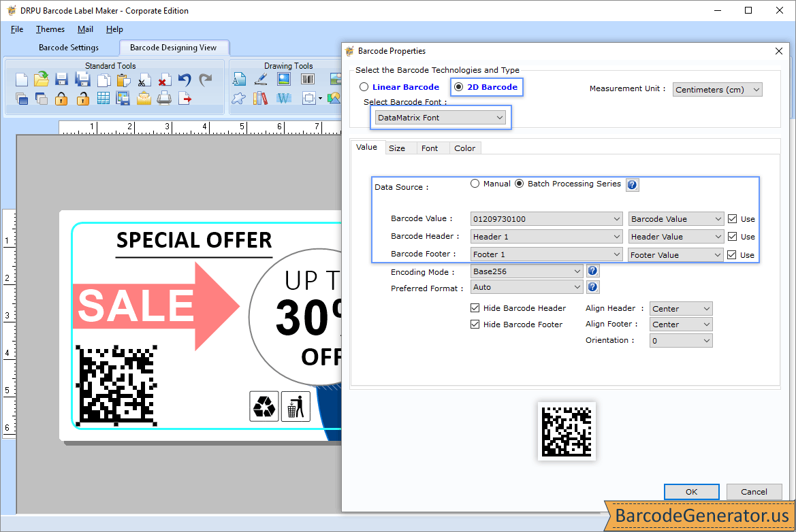This screenshot has height=532, width=796.
Task: Open the Orientation dropdown
Action: click(x=682, y=341)
